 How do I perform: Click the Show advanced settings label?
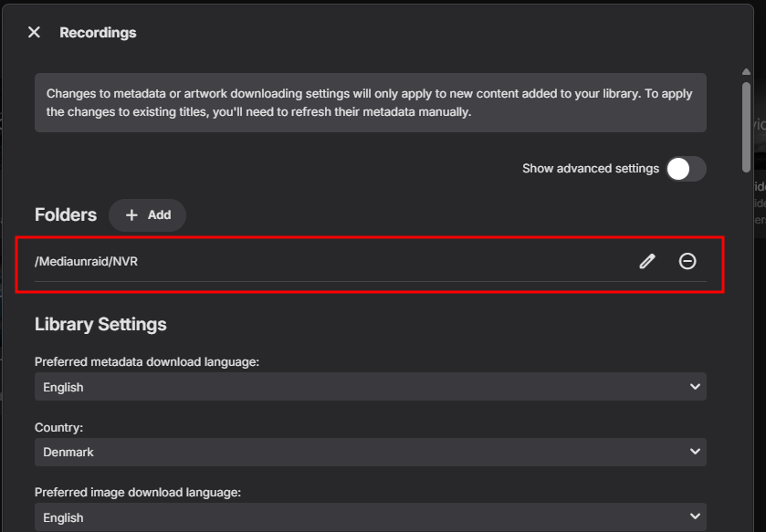click(x=590, y=169)
